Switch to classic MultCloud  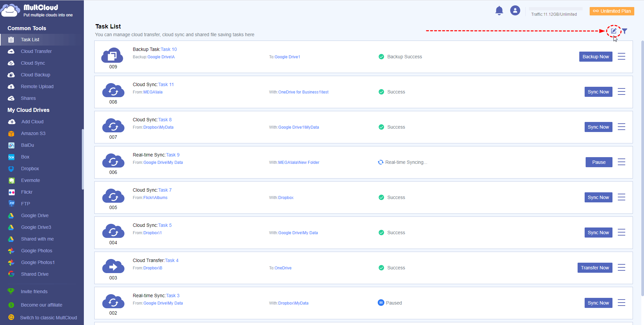[x=48, y=318]
